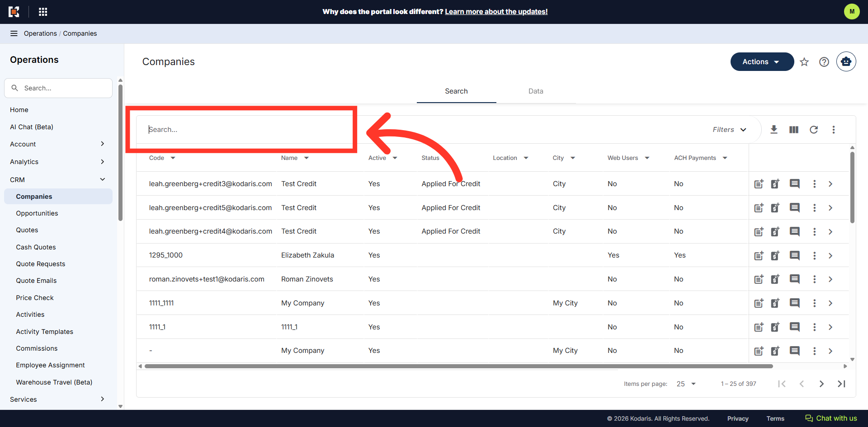
Task: Add activity for leah.greenberg+credit3 row
Action: tap(759, 184)
